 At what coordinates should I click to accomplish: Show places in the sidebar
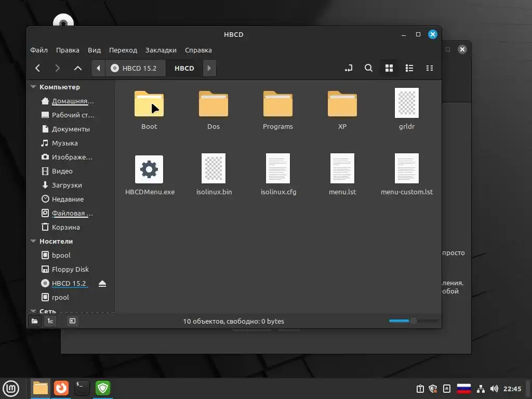click(x=35, y=321)
